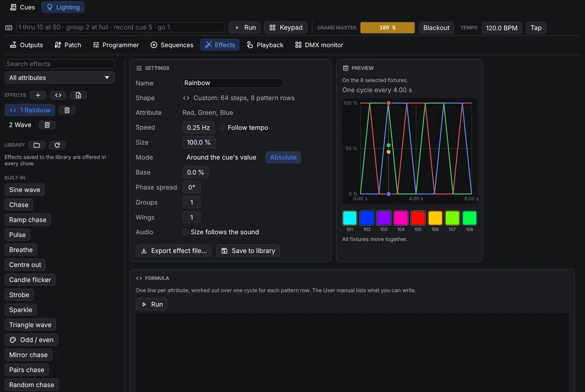Enable Follow tempo option
This screenshot has height=392, width=585.
244,128
